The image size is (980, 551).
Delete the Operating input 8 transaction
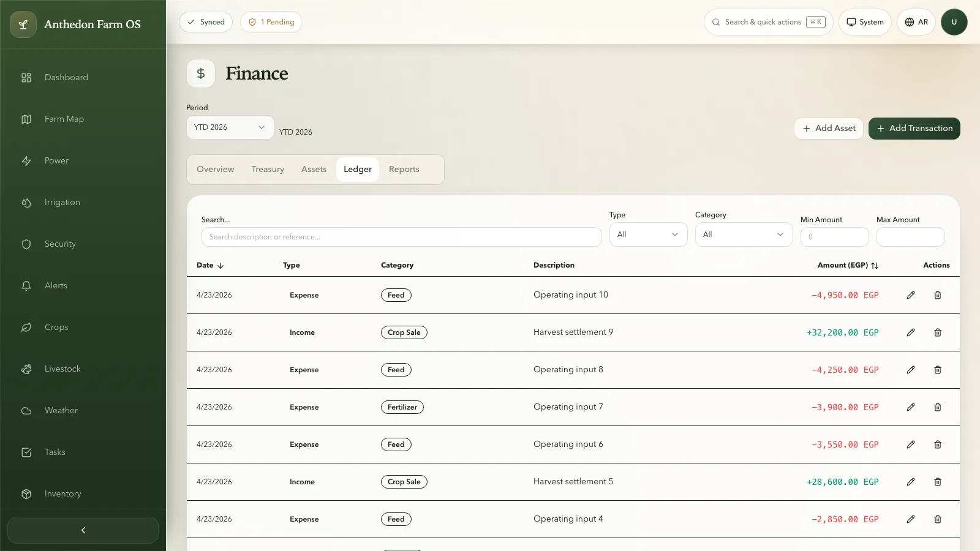tap(938, 370)
